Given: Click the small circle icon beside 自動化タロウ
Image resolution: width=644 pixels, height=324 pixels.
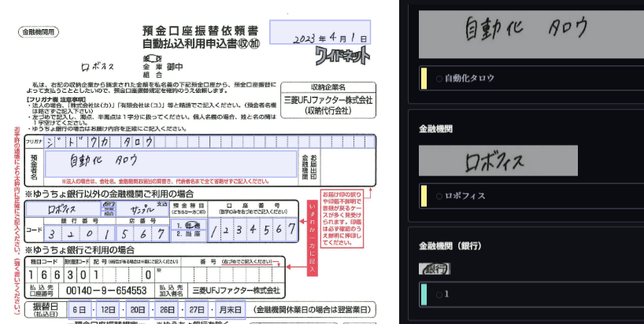Looking at the screenshot, I should click(x=439, y=78).
